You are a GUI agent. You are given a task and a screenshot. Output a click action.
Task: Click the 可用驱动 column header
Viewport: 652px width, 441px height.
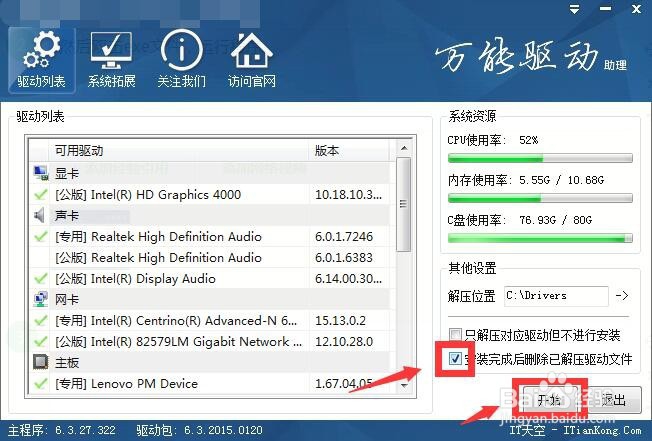(179, 150)
